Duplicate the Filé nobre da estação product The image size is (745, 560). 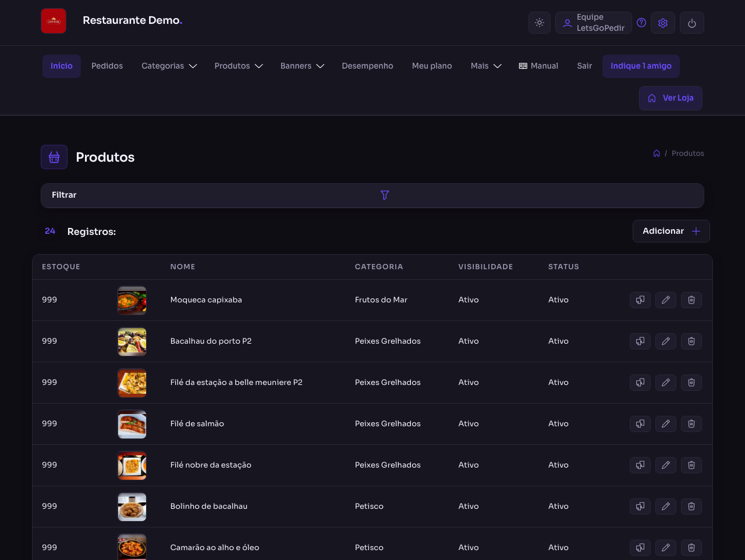coord(640,465)
